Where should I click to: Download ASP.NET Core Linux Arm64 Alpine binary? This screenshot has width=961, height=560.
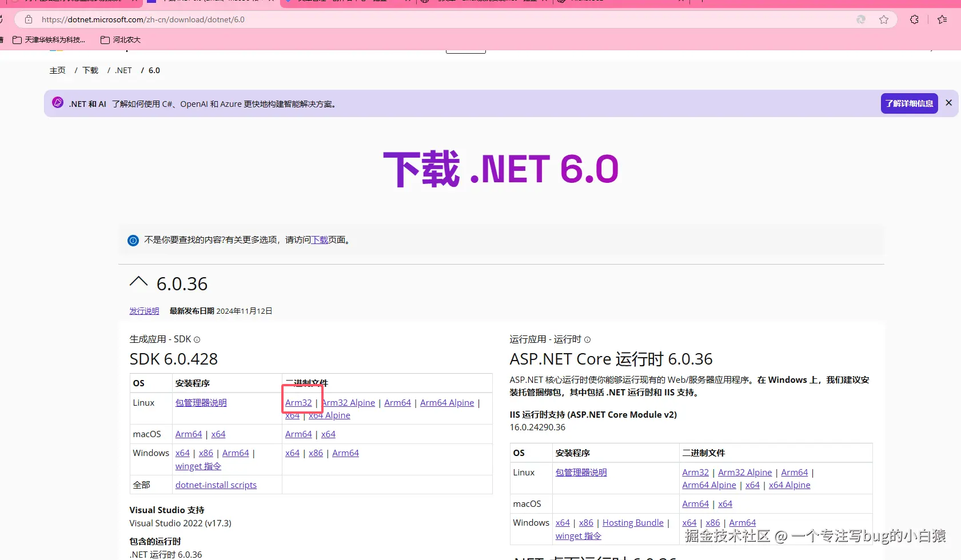709,485
